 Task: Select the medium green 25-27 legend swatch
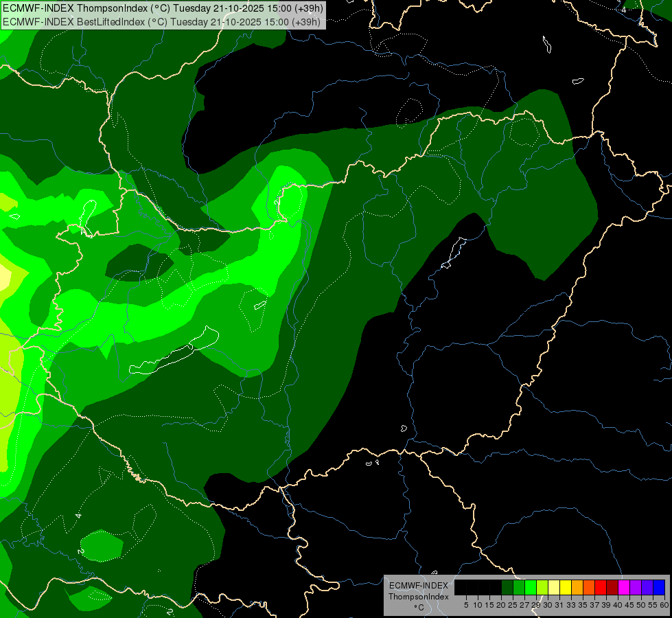519,587
